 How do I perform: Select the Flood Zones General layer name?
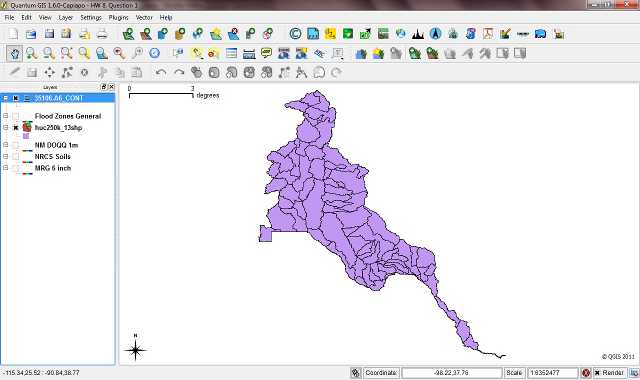68,116
